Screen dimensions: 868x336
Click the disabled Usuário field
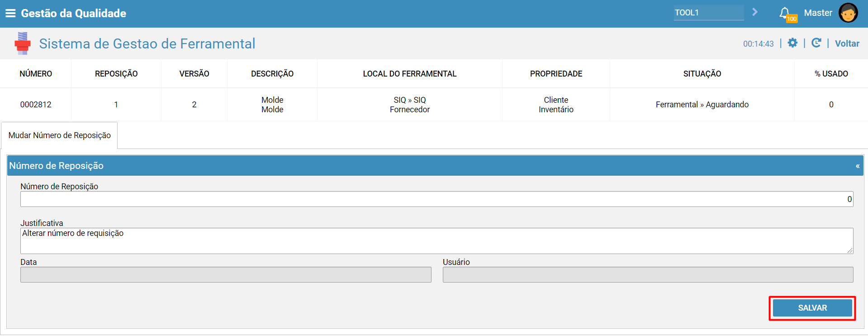point(648,275)
